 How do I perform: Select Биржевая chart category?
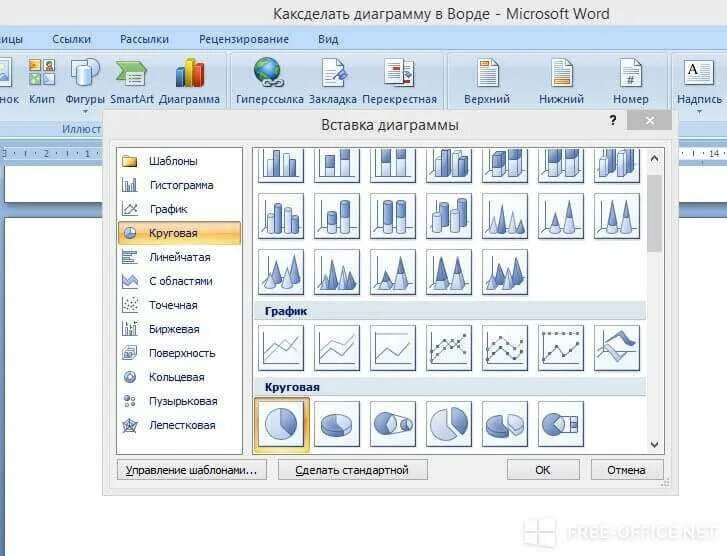tap(179, 329)
